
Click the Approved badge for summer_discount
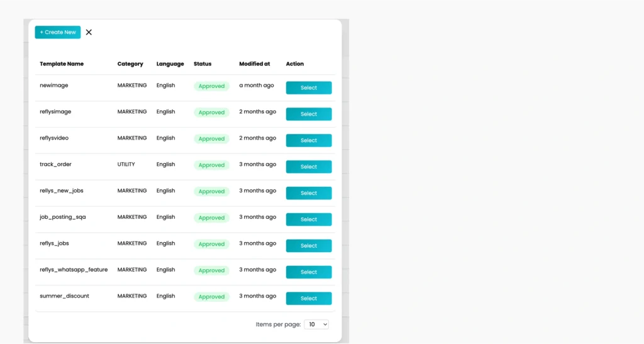[x=211, y=296]
